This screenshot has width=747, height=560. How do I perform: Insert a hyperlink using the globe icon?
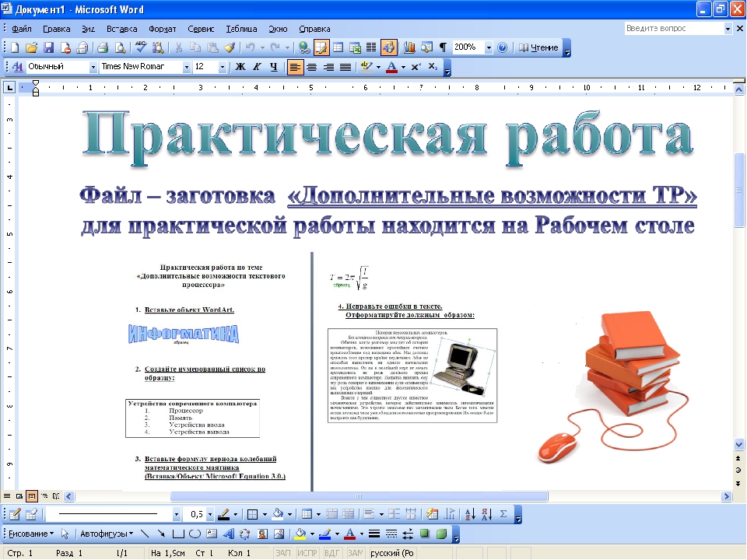tap(304, 47)
